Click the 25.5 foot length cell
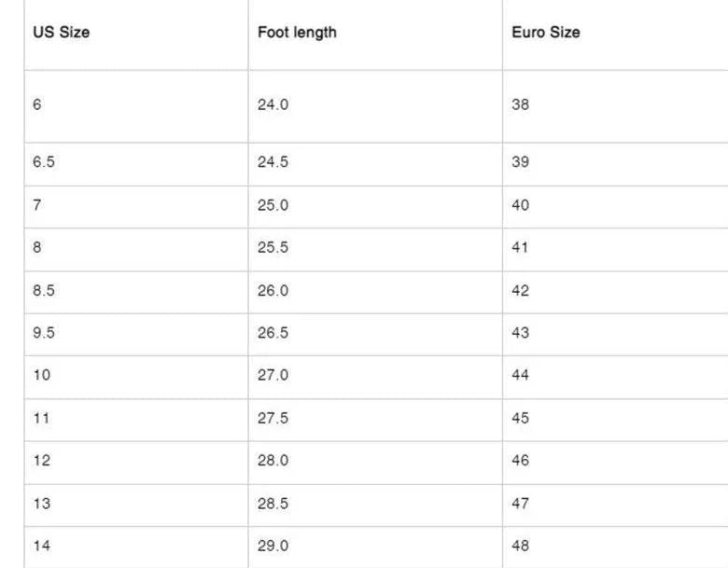This screenshot has height=568, width=728. pyautogui.click(x=273, y=248)
